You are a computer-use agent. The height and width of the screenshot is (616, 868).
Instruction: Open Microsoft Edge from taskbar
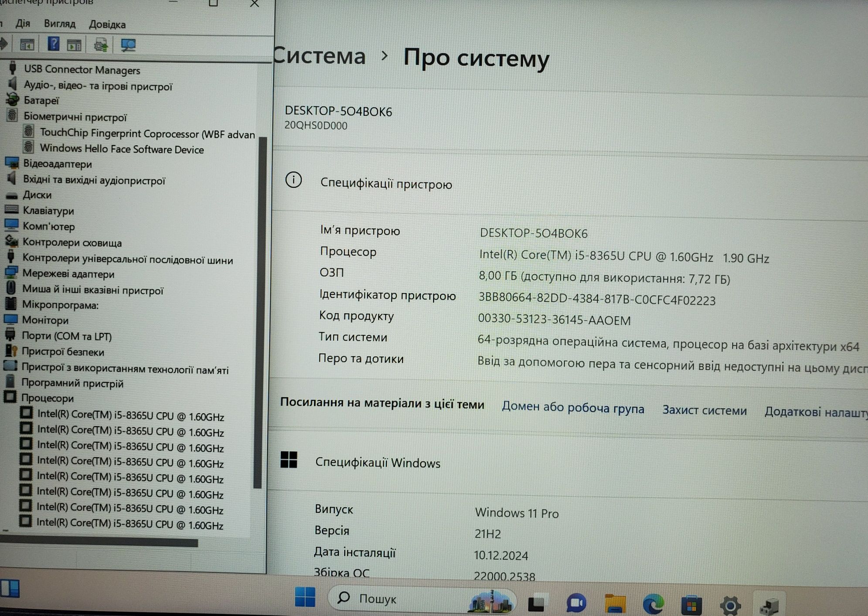coord(653,604)
